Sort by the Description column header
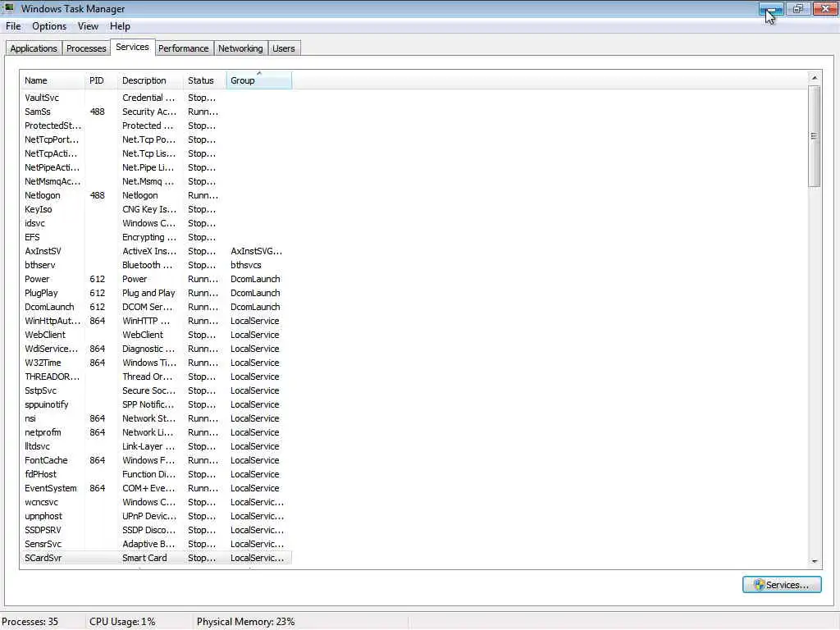This screenshot has height=630, width=840. coord(151,80)
